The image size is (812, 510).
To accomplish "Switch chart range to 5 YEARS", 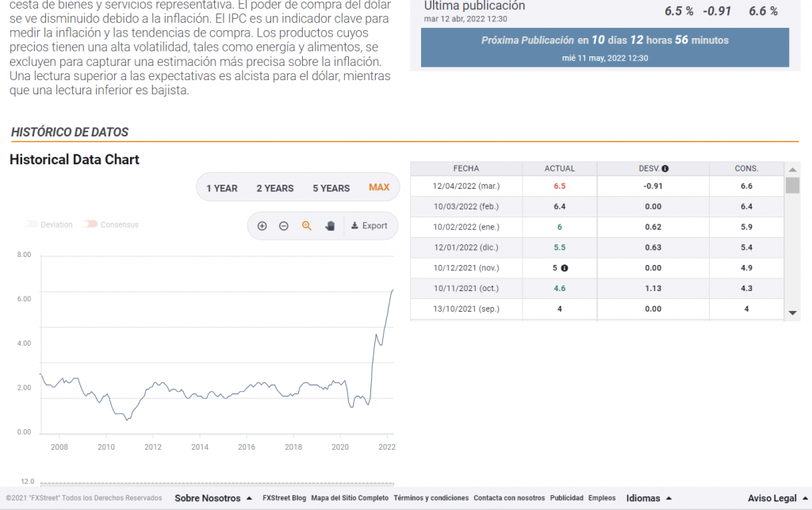I will tap(331, 188).
